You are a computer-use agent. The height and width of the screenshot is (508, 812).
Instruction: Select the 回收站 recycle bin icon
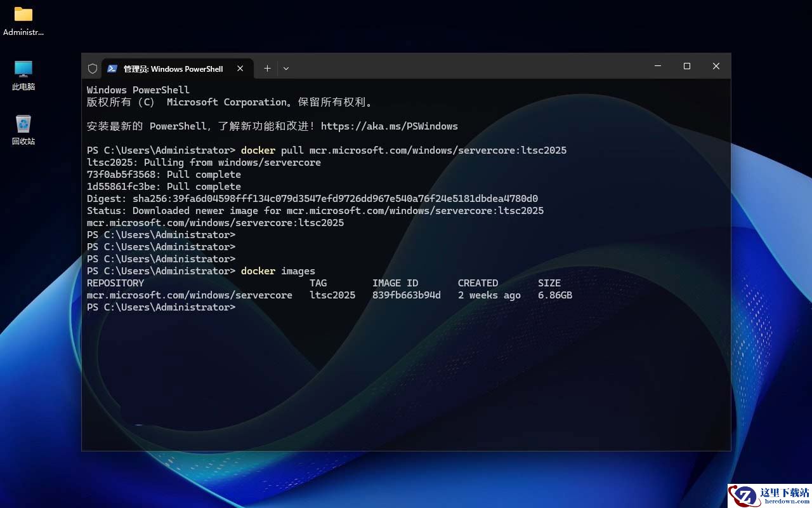tap(23, 130)
